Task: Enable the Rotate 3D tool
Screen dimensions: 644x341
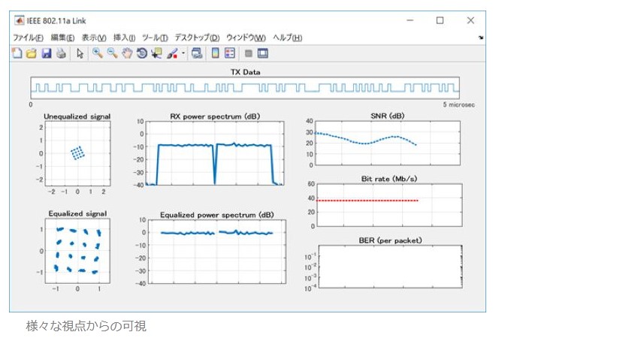Action: (141, 53)
